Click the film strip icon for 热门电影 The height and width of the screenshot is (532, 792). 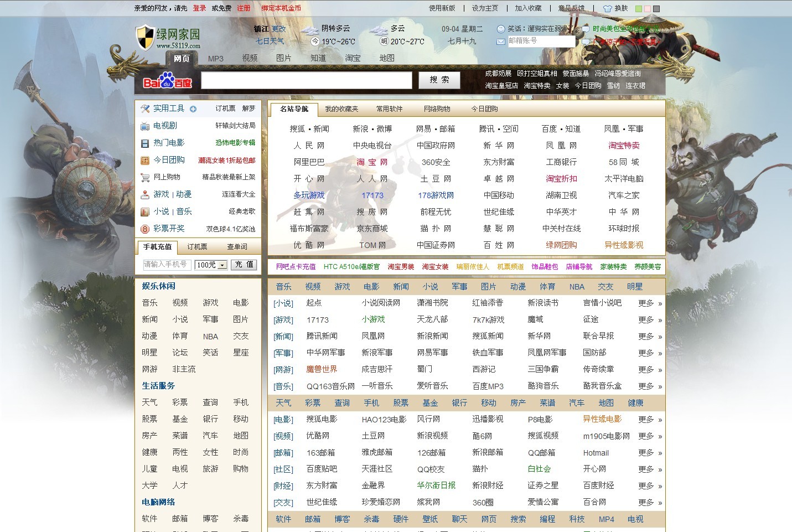pyautogui.click(x=145, y=143)
